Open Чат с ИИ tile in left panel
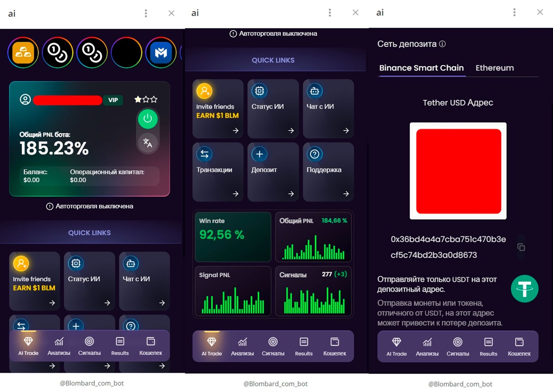Image resolution: width=553 pixels, height=392 pixels. (144, 281)
